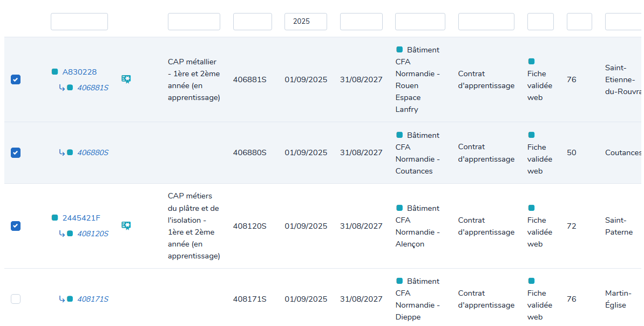Click teal marker beside Bâtiment CFA Normandie - Dieppe
The width and height of the screenshot is (644, 326).
399,281
